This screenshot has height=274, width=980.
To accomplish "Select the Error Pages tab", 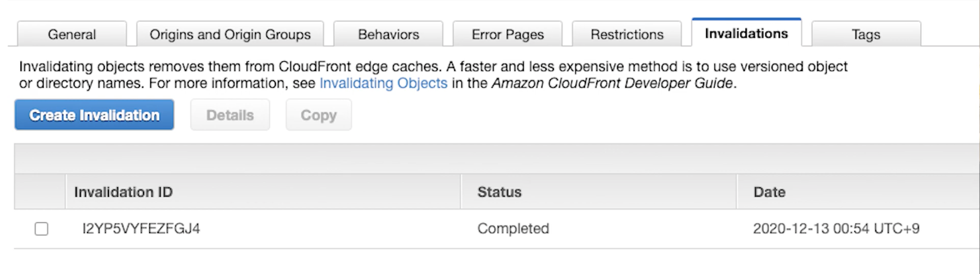I will [x=508, y=34].
